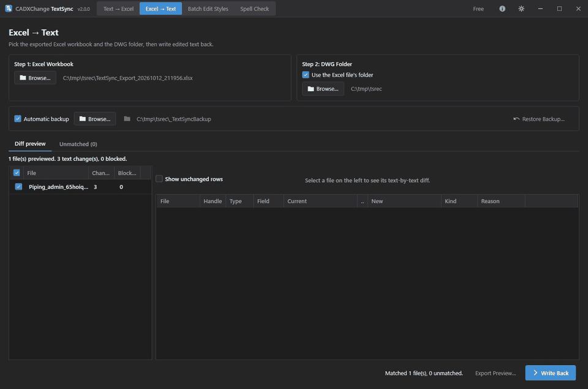Click folder icon beside the TextSyncBackup path
Screen dimensions: 588x389
pos(127,119)
